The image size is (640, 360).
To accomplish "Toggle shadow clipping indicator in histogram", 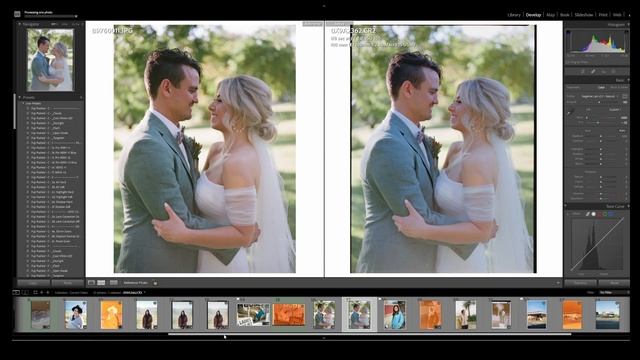I will (569, 33).
